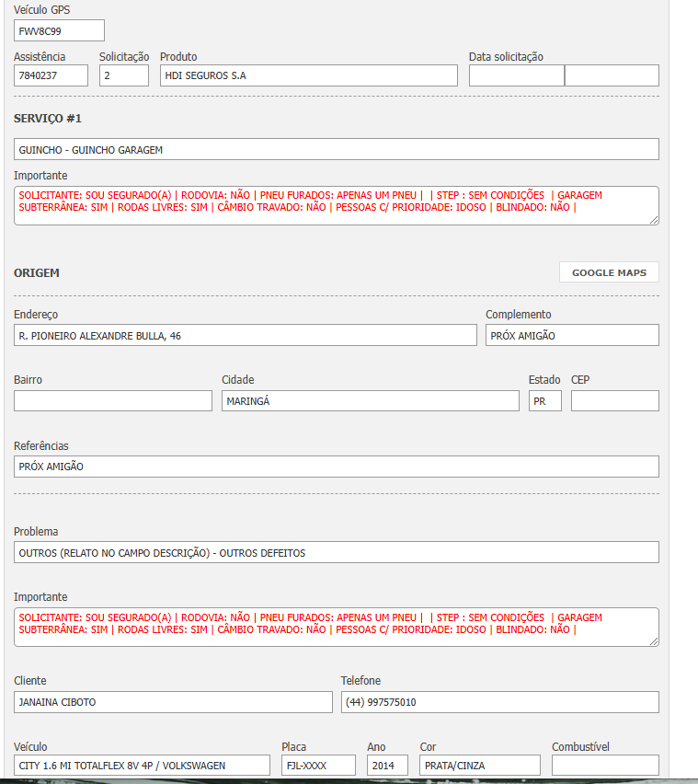698x784 pixels.
Task: Focus the Produto field with HDI Seguros
Action: point(308,75)
